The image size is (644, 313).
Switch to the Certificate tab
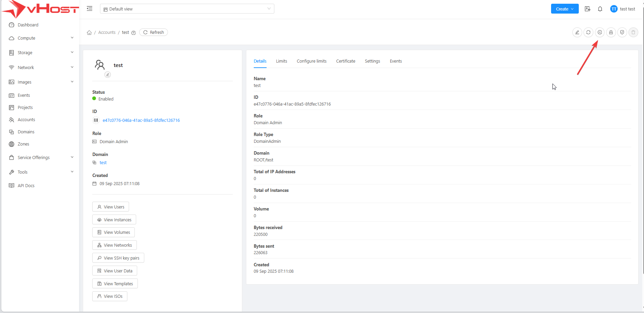click(345, 61)
